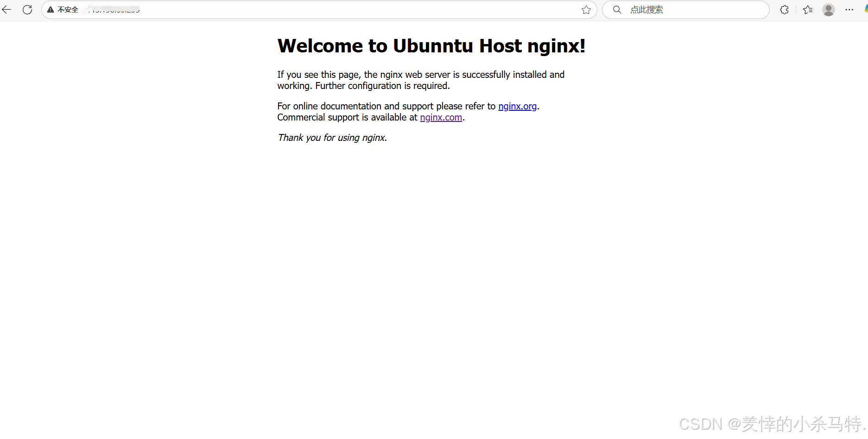The width and height of the screenshot is (868, 439).
Task: Click the user profile avatar
Action: click(x=828, y=10)
